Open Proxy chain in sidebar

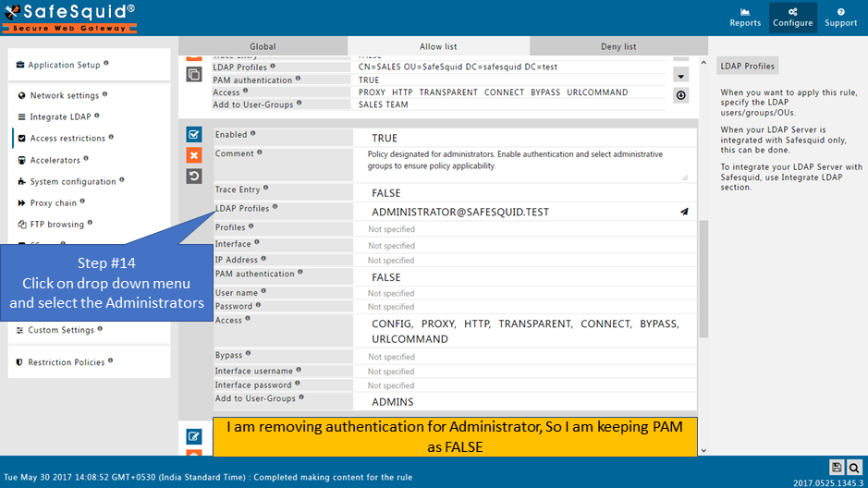pos(53,203)
